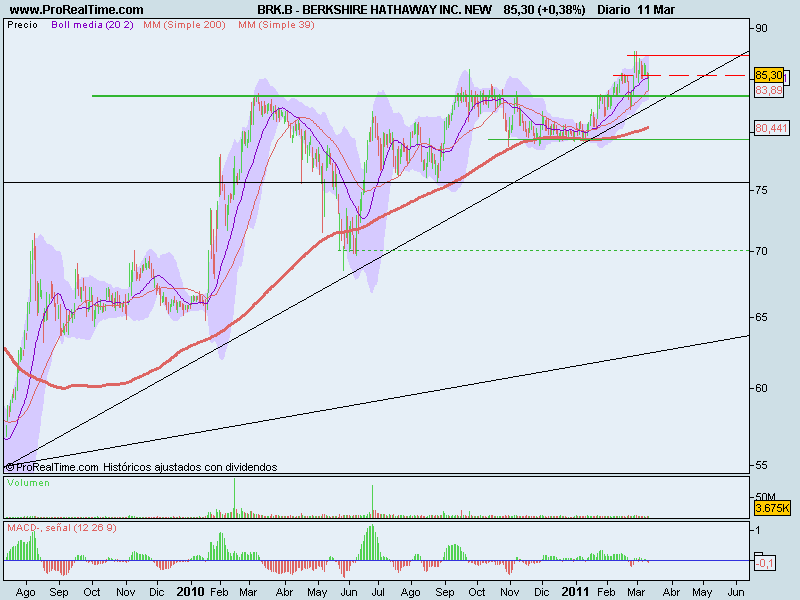Click the 90 price axis label
800x600 pixels.
[x=761, y=28]
